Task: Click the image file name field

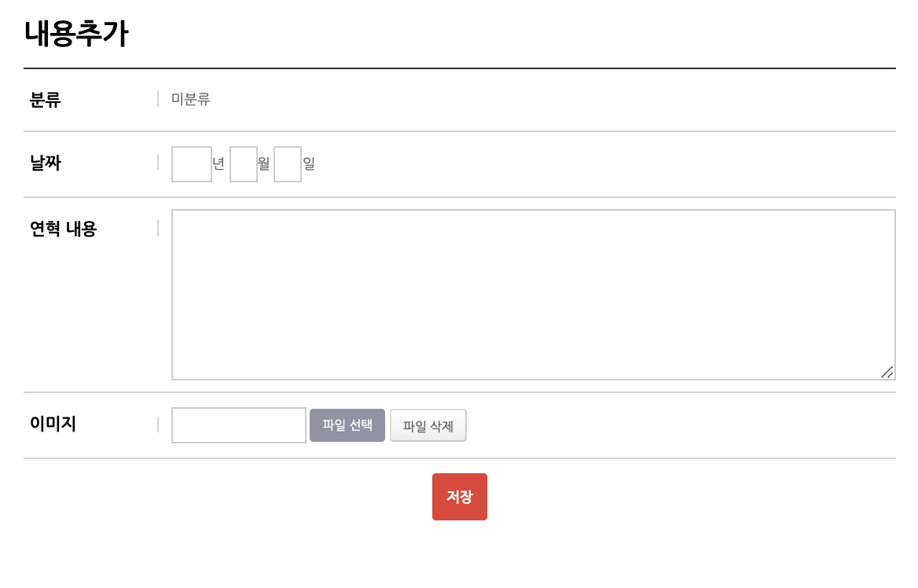Action: click(x=239, y=425)
